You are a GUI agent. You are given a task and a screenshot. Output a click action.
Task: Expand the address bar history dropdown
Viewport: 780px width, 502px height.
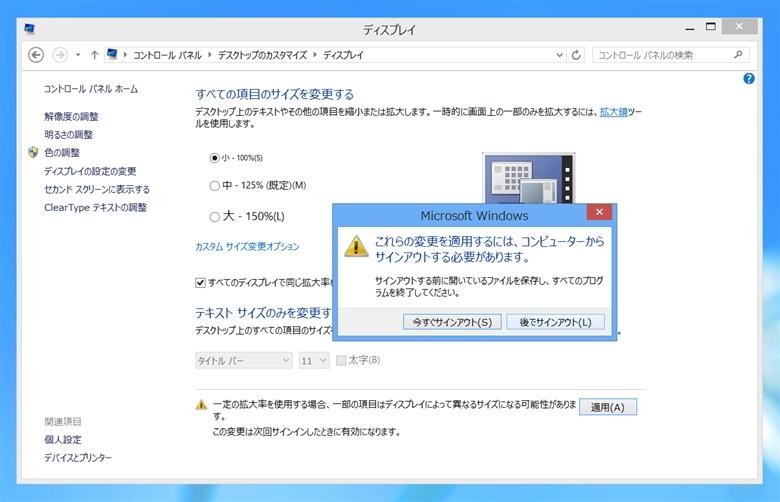coord(559,55)
